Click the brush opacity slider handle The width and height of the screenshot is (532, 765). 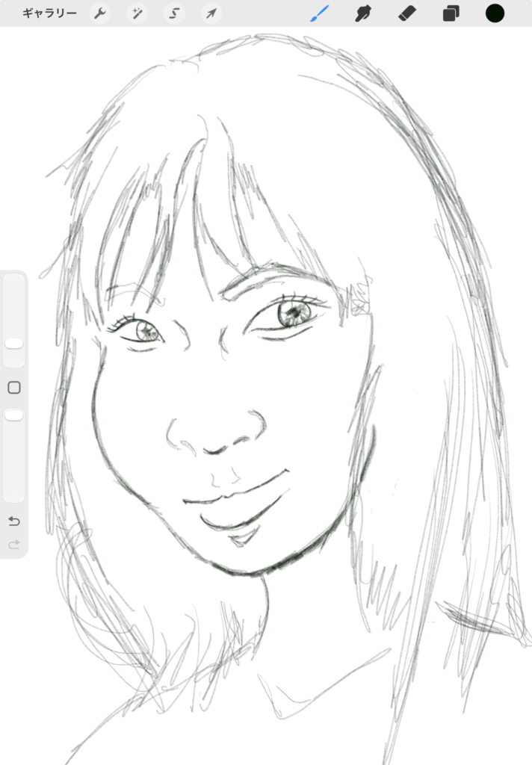pos(14,415)
